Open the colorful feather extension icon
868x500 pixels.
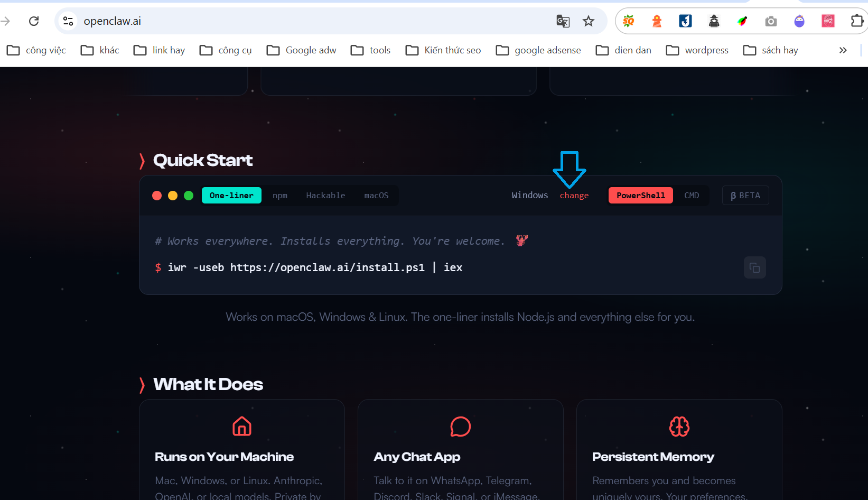pos(742,21)
